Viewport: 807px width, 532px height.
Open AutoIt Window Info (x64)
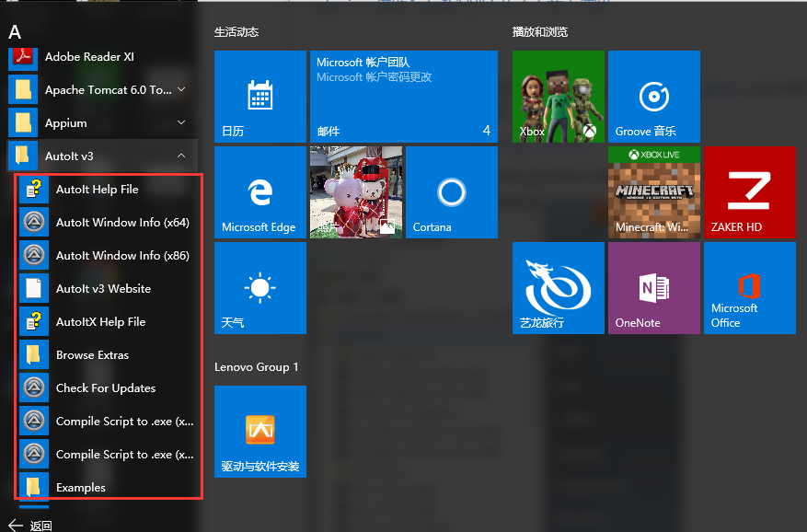[x=122, y=223]
